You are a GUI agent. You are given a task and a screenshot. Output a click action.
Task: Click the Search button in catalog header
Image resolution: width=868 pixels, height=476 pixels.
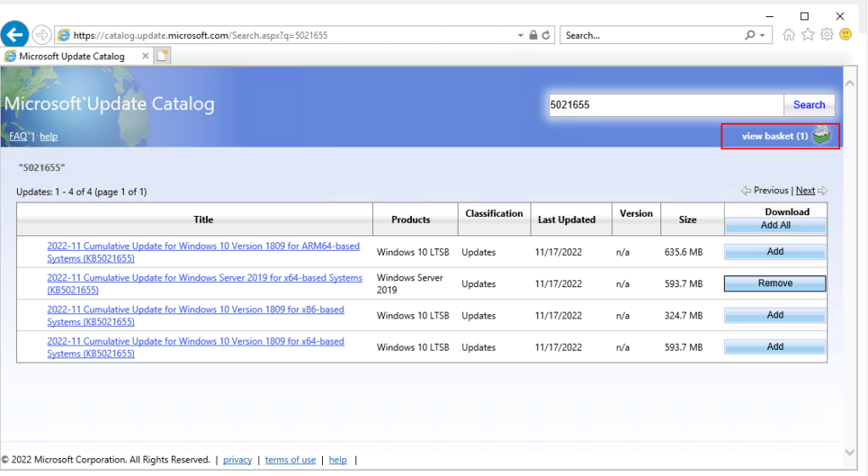coord(809,104)
